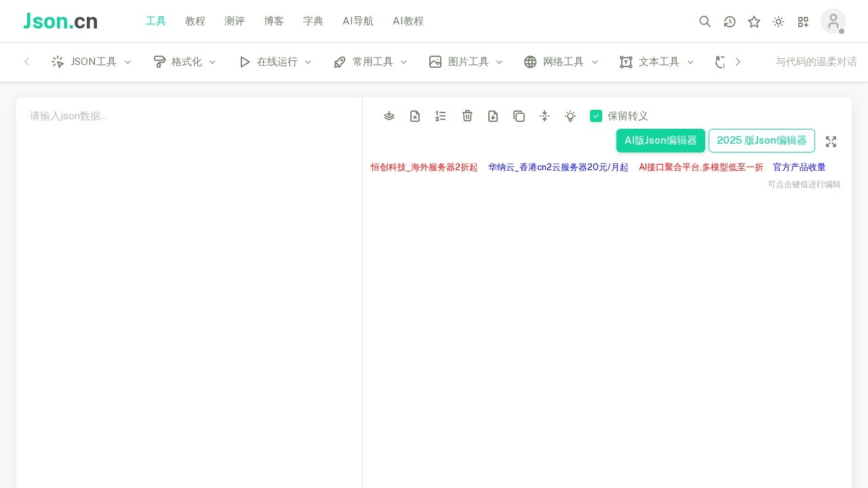The width and height of the screenshot is (868, 488).
Task: Toggle the 保留转义 checkbox
Action: point(596,116)
